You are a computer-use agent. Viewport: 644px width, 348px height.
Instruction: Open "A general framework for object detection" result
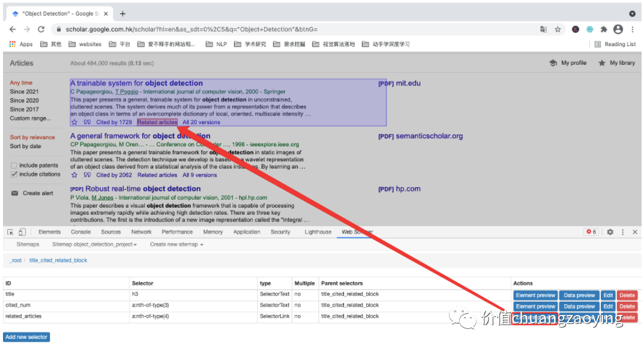tap(140, 136)
